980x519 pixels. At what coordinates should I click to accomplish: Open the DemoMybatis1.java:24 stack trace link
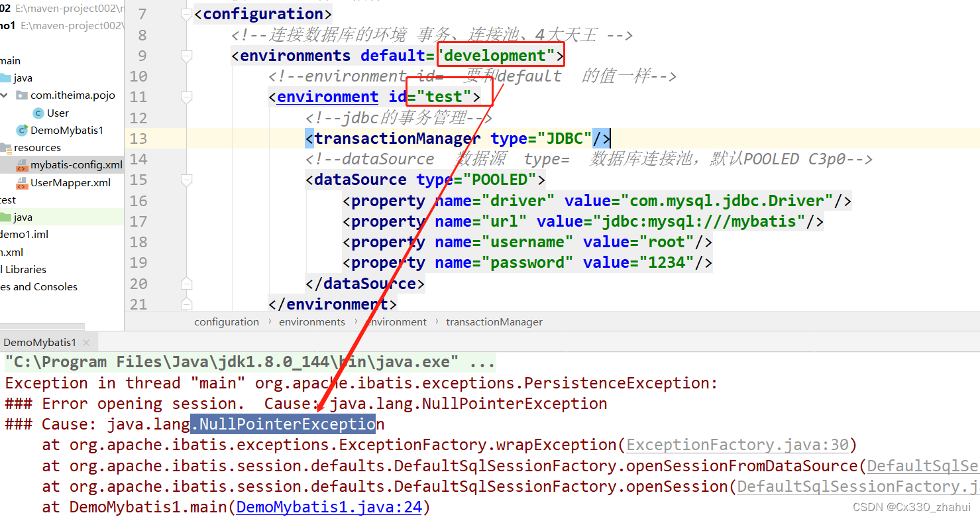pos(329,508)
